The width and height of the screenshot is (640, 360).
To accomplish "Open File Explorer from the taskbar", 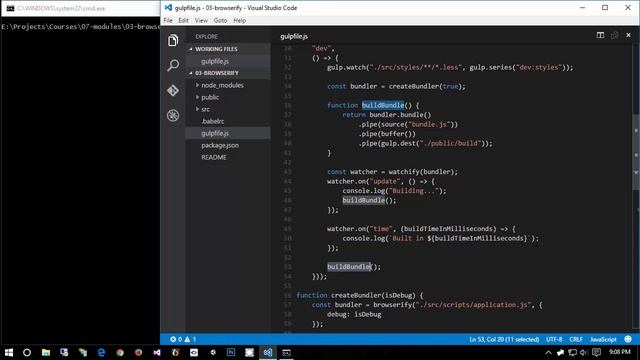I will pos(46,352).
